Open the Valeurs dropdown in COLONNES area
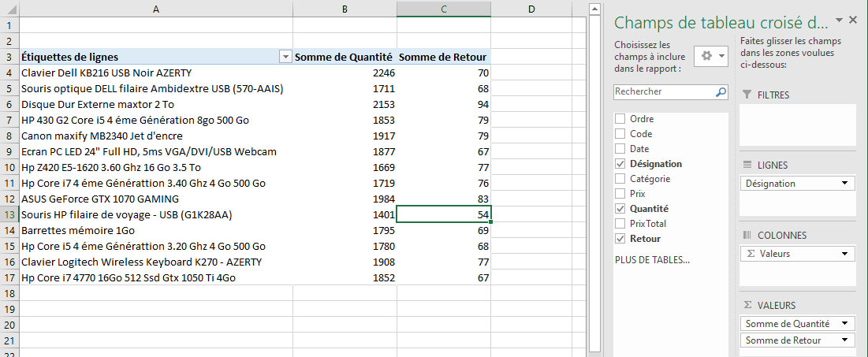868x357 pixels. point(844,254)
